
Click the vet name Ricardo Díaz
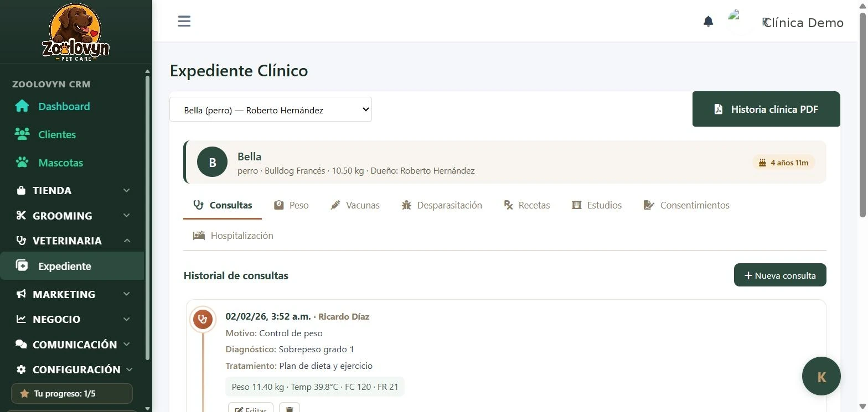(x=344, y=317)
